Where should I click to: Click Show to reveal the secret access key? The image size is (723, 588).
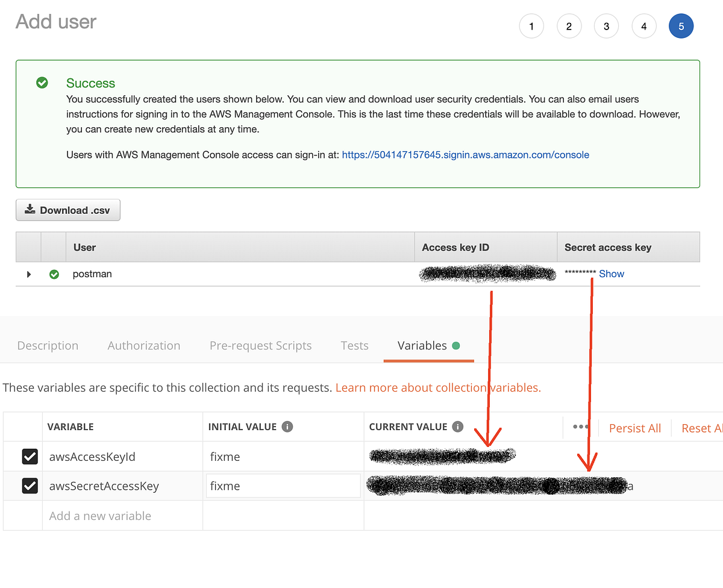pyautogui.click(x=612, y=274)
